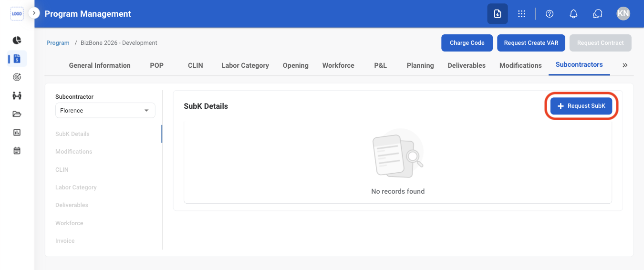Open the Subcontractor dropdown showing Florence
The width and height of the screenshot is (644, 270).
[x=105, y=110]
